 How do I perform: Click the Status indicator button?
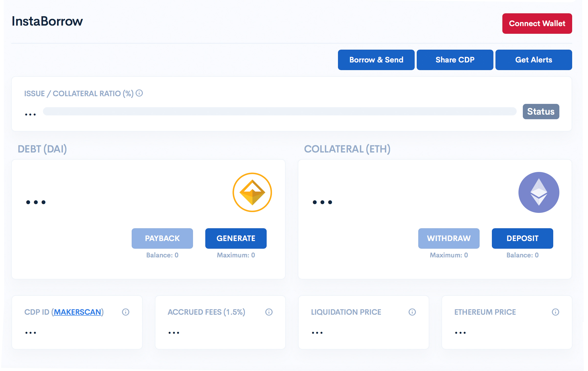point(541,111)
